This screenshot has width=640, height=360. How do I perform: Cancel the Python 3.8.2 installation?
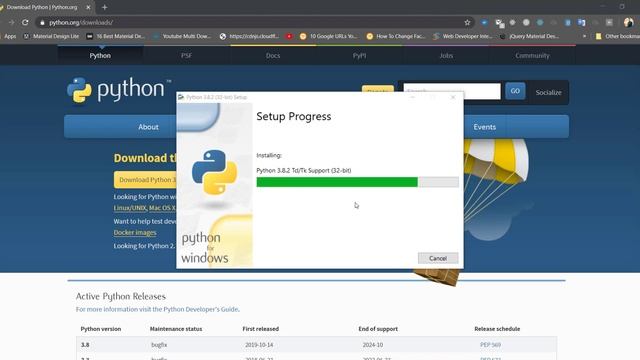[438, 258]
